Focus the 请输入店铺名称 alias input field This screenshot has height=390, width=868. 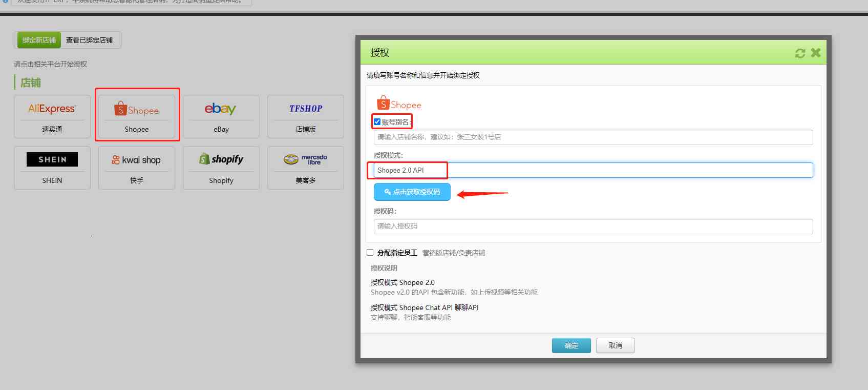pyautogui.click(x=593, y=137)
